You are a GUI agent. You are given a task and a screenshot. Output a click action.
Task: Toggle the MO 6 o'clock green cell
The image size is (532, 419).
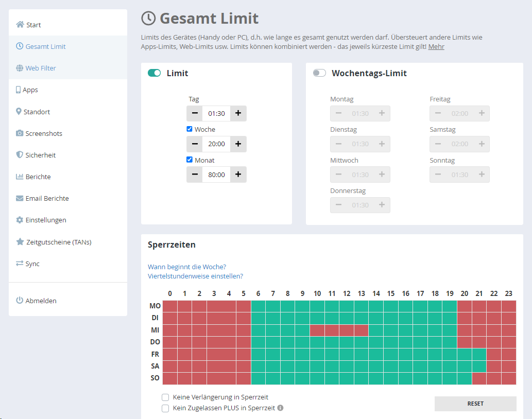258,306
